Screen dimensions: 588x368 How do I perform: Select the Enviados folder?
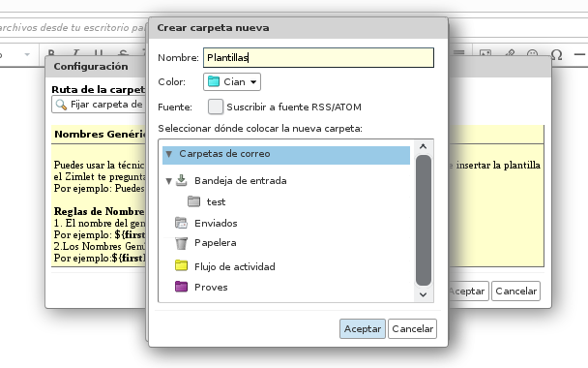pos(216,223)
